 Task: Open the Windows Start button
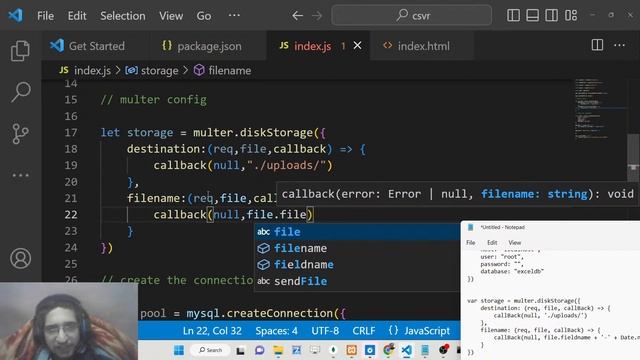point(179,350)
